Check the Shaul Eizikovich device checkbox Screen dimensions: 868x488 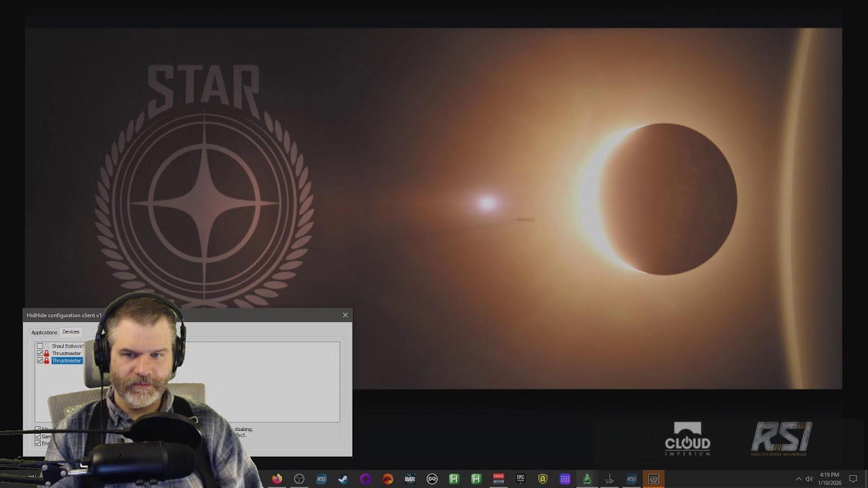pos(40,346)
